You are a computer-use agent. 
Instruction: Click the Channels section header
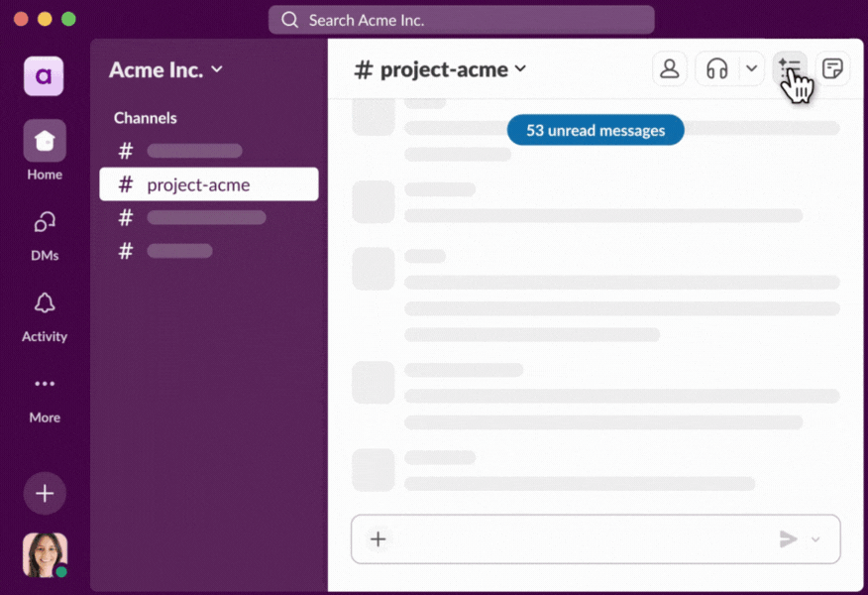pyautogui.click(x=145, y=117)
